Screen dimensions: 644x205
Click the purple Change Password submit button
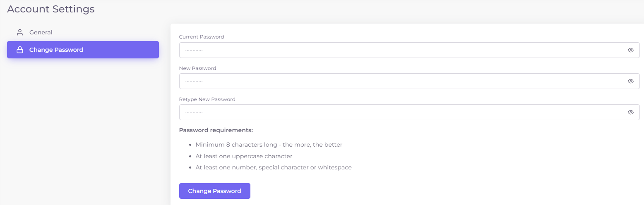(214, 191)
